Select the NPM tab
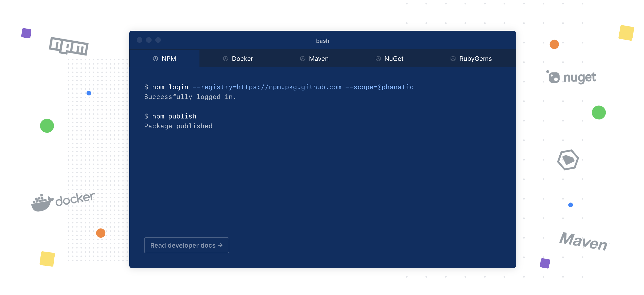The image size is (644, 295). pyautogui.click(x=169, y=59)
